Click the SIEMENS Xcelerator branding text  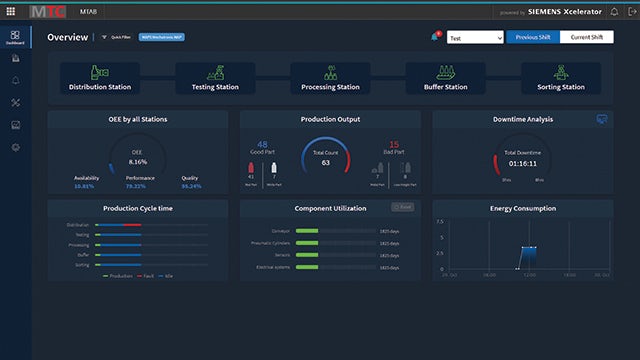coord(564,12)
